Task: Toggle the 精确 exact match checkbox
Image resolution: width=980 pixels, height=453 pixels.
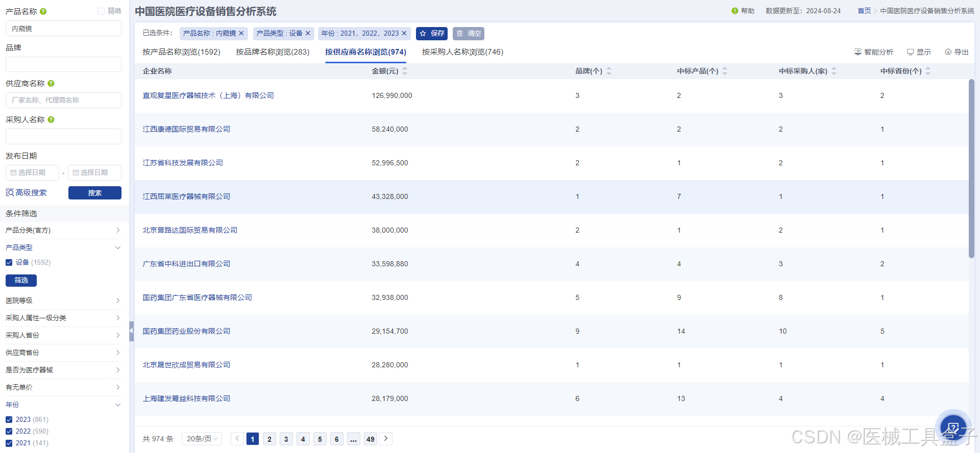Action: 101,11
